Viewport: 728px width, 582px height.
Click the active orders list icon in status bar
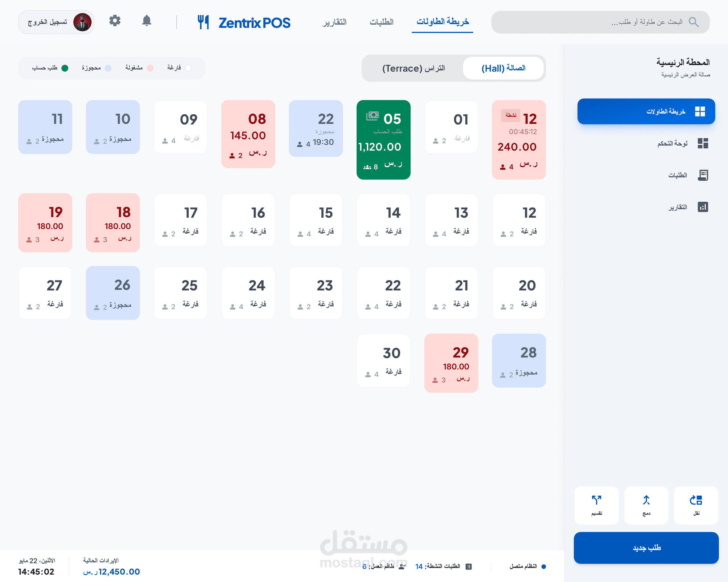(x=468, y=566)
